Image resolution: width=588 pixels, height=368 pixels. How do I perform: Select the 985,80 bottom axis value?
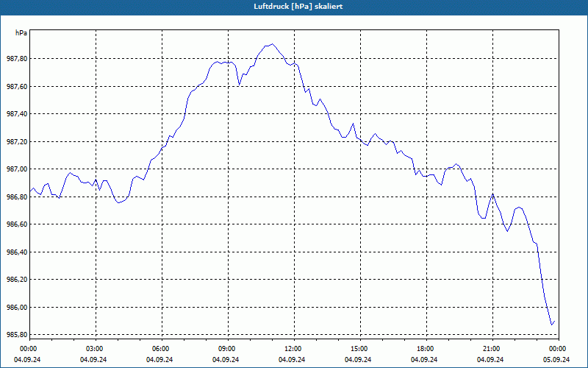(17, 335)
